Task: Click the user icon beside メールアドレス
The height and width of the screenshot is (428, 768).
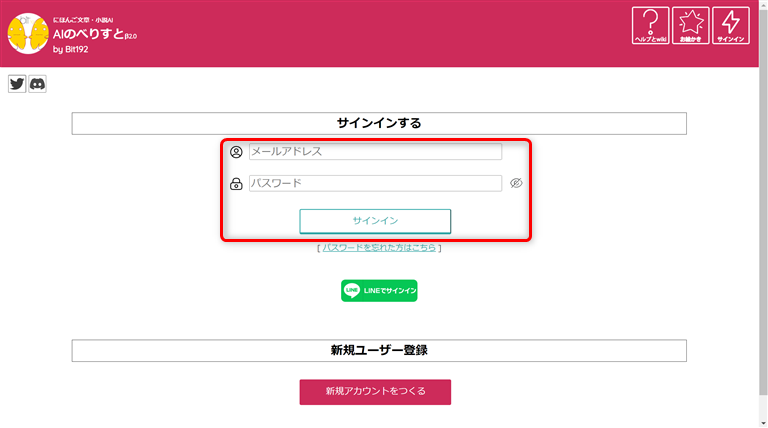Action: pyautogui.click(x=236, y=153)
